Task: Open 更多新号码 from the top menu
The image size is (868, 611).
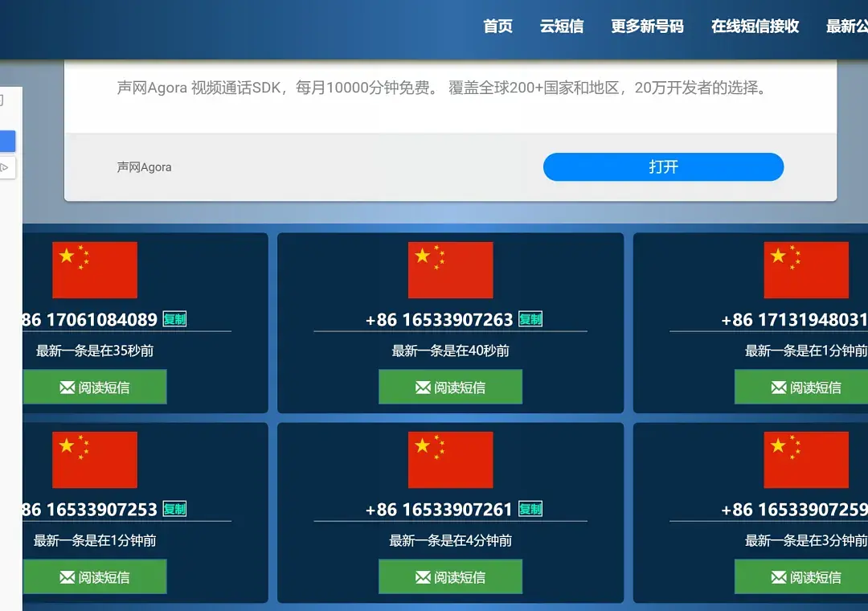Action: [x=647, y=27]
